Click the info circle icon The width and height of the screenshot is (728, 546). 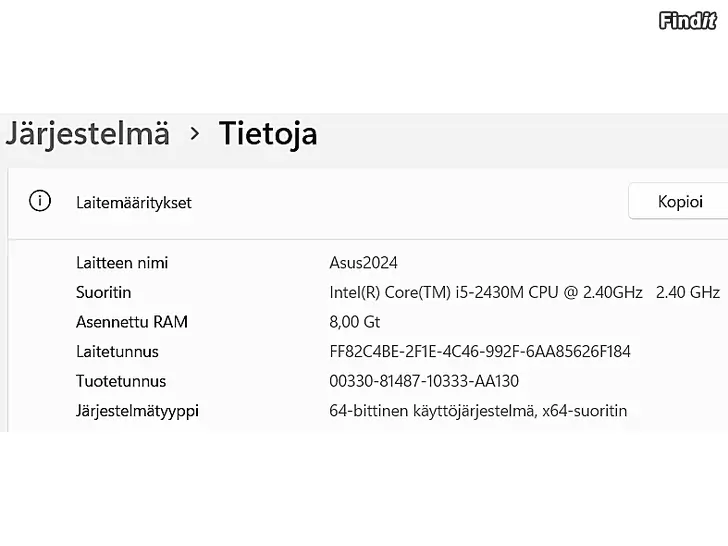coord(40,201)
